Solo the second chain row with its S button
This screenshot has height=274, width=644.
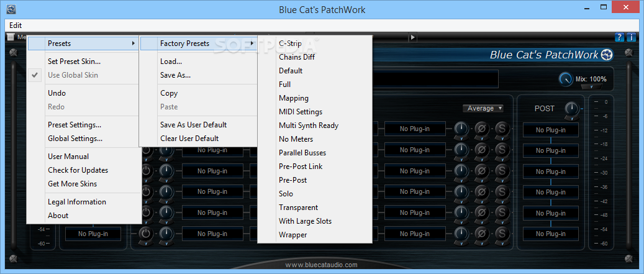502,150
